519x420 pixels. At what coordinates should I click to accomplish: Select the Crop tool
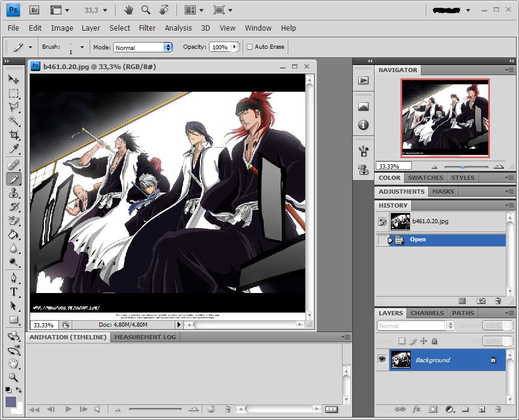14,135
